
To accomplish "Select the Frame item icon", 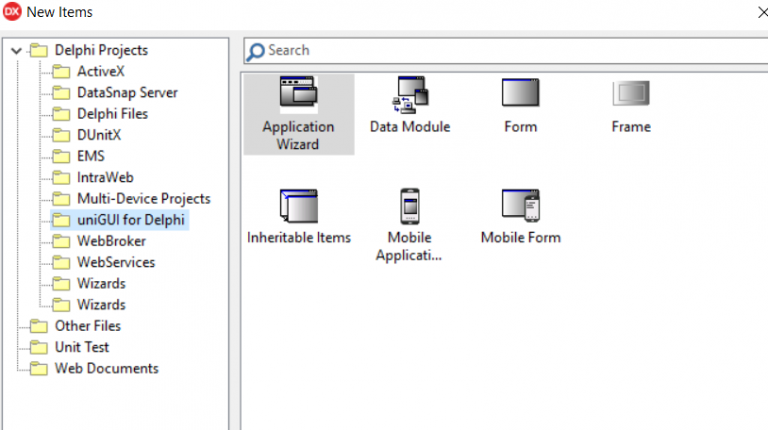I will pos(631,94).
